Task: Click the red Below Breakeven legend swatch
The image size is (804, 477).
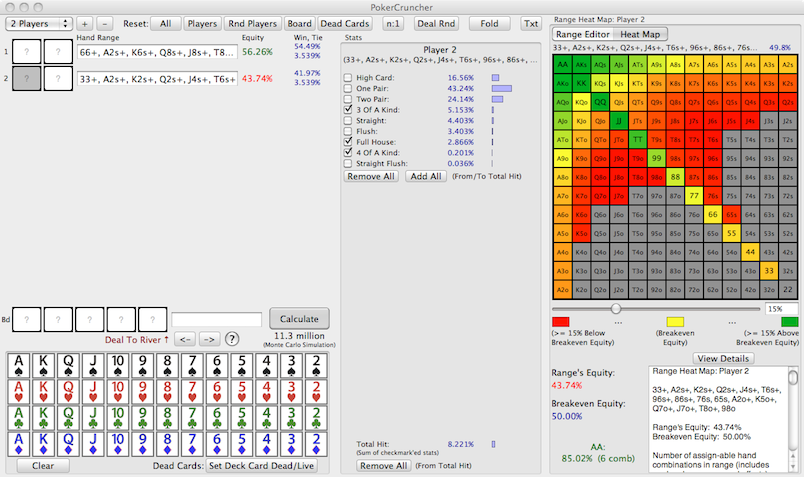Action: pyautogui.click(x=560, y=322)
